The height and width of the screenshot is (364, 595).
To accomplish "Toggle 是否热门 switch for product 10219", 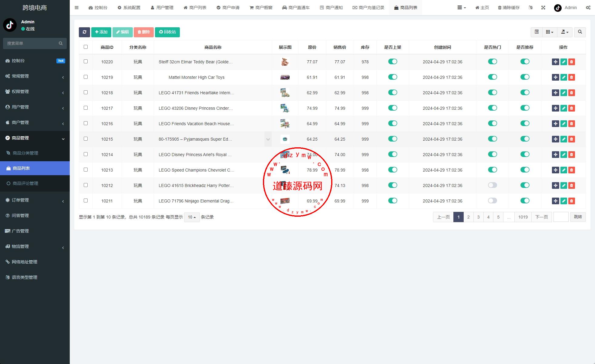I will click(x=492, y=77).
